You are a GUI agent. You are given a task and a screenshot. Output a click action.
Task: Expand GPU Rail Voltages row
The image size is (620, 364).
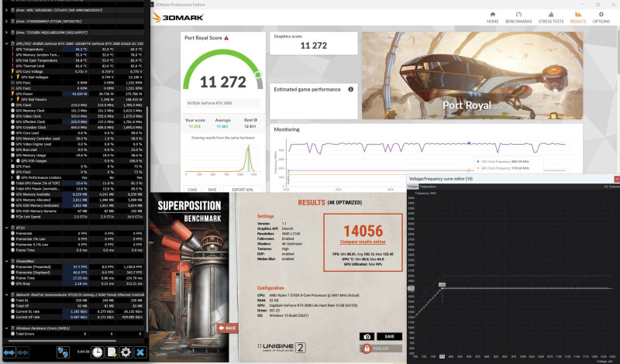(13, 77)
